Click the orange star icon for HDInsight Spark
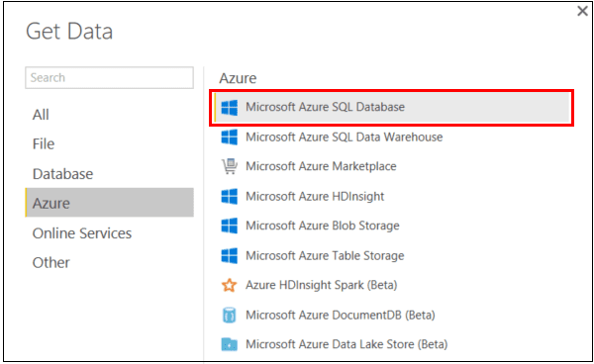 tap(230, 285)
